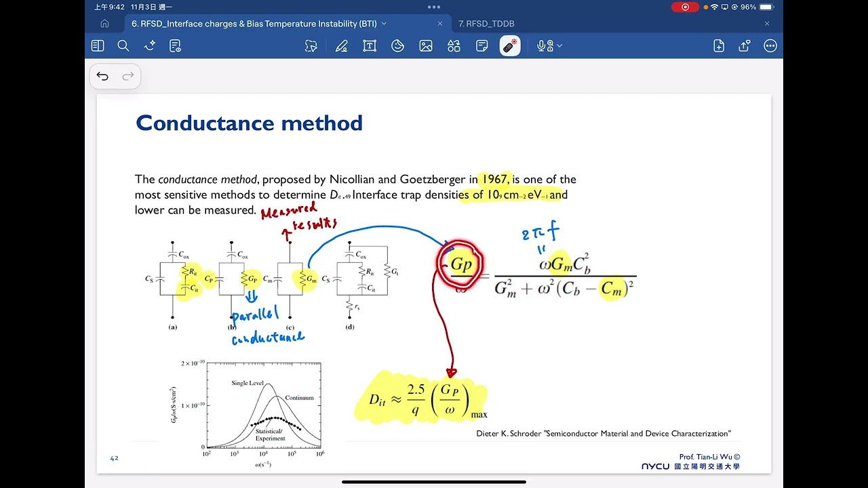Redo the last undone action
The width and height of the screenshot is (868, 488).
pyautogui.click(x=127, y=76)
